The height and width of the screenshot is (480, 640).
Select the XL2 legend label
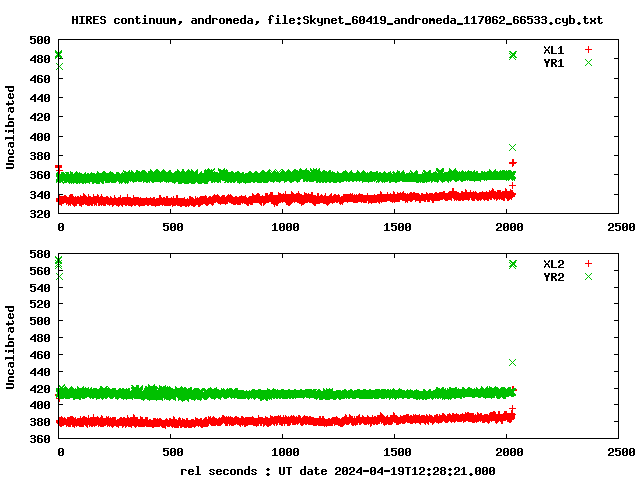pyautogui.click(x=553, y=264)
